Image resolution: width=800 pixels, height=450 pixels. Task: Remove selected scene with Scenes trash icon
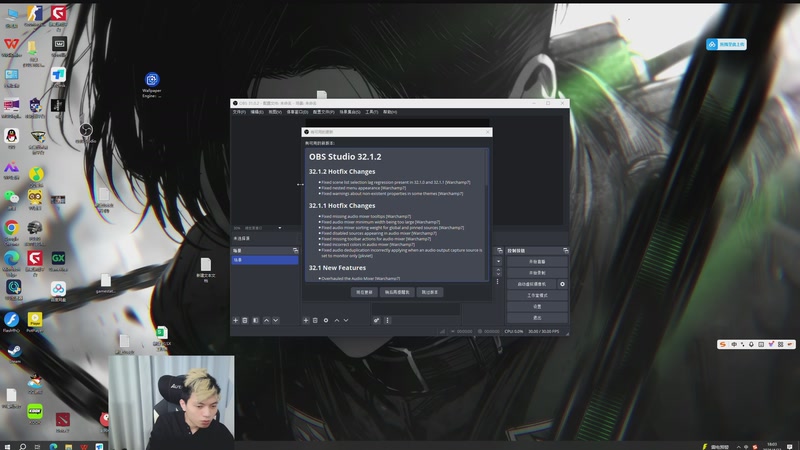[x=245, y=320]
